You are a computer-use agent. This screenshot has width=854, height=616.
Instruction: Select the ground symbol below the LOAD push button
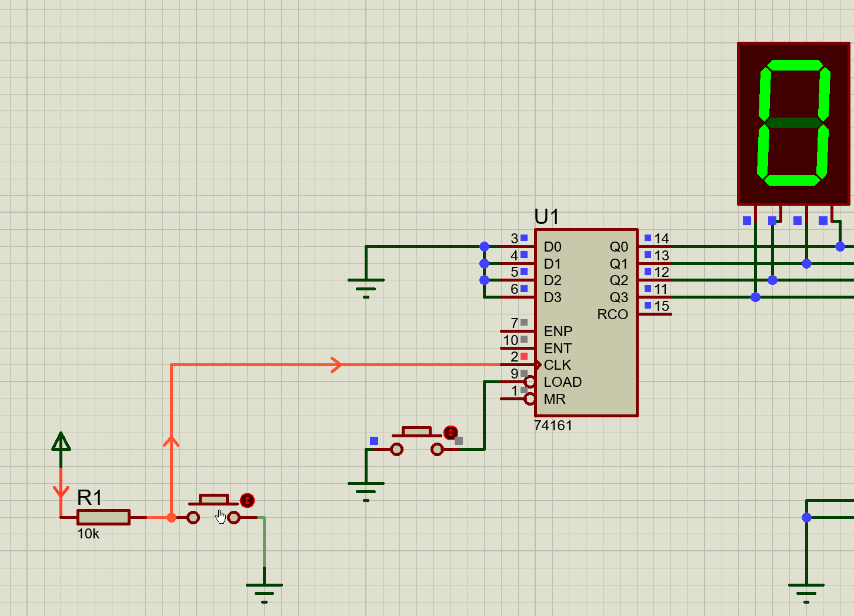click(366, 490)
